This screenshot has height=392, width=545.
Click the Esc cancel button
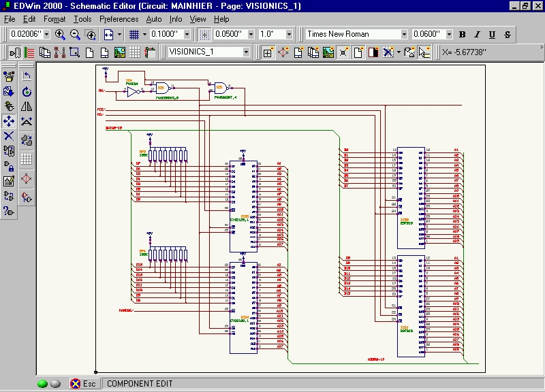coord(83,384)
